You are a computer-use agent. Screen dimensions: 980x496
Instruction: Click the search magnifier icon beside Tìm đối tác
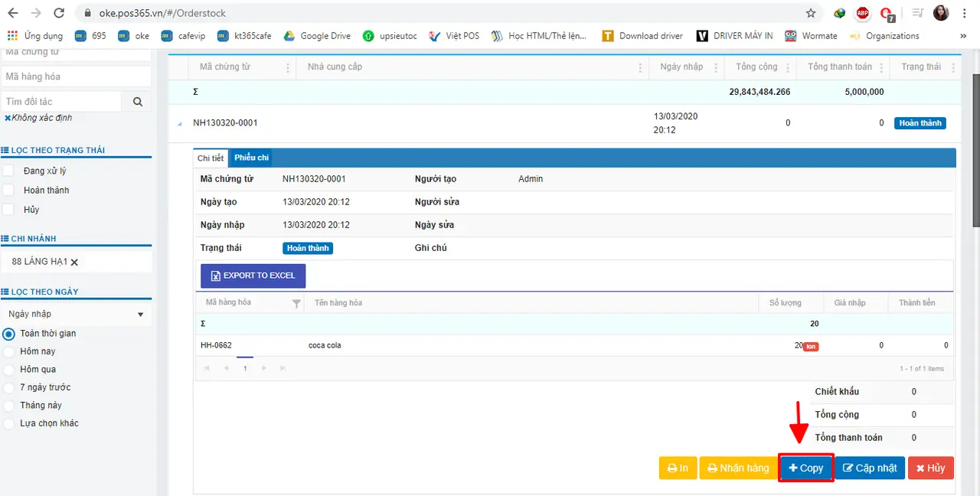pos(138,101)
